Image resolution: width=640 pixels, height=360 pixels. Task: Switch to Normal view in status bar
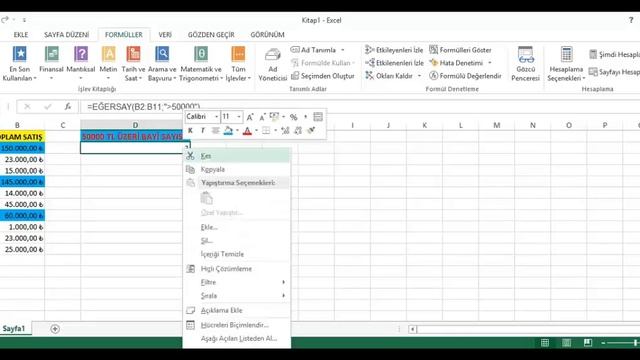click(545, 342)
